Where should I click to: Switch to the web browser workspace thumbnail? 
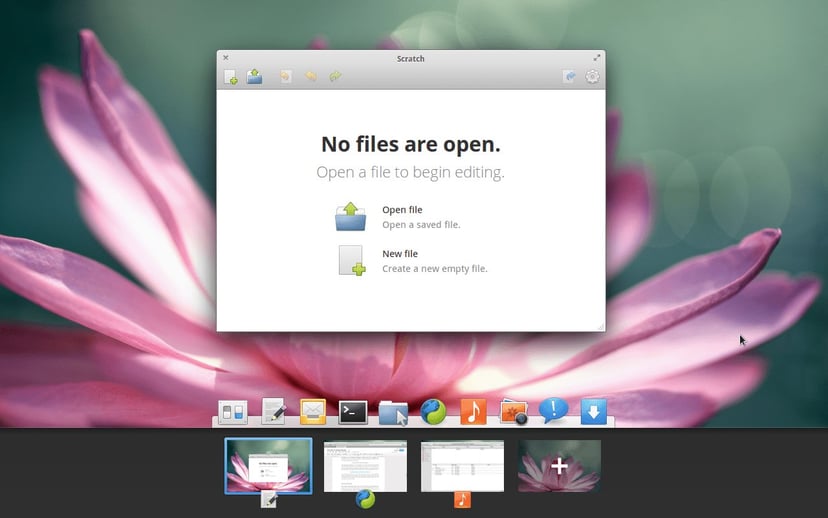point(365,466)
